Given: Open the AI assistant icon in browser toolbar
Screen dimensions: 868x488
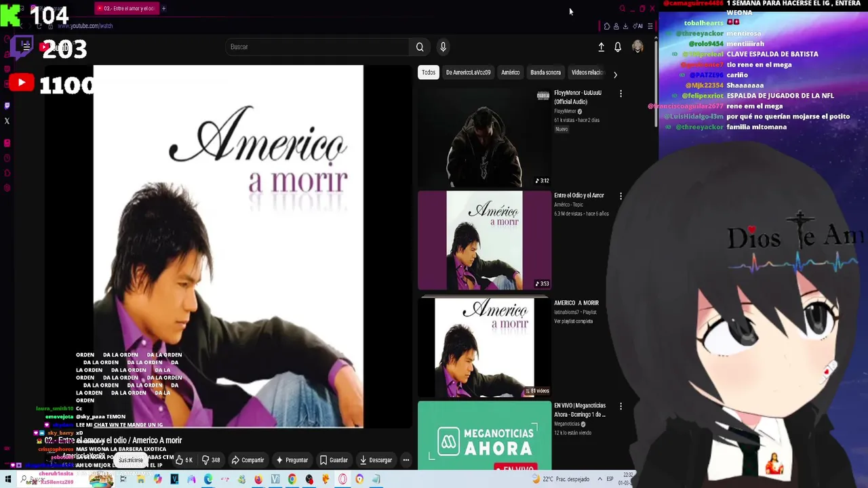Looking at the screenshot, I should (x=638, y=26).
